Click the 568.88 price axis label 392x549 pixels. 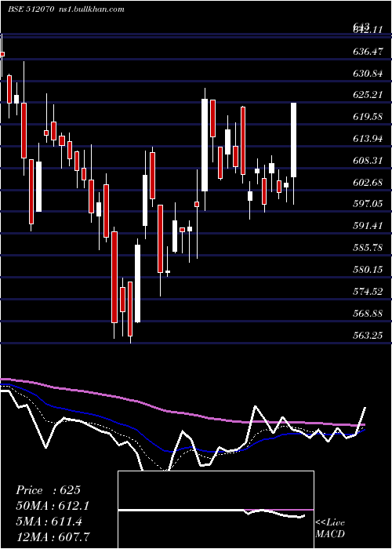368,313
